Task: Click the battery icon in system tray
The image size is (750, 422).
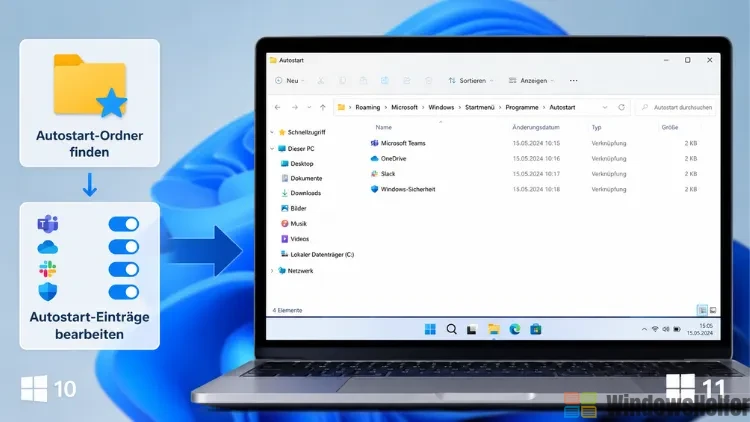Action: point(677,329)
